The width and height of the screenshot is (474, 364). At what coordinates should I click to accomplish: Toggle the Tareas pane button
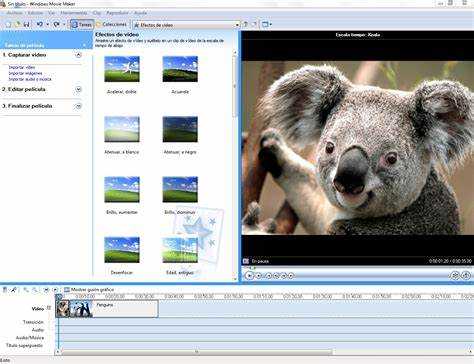(x=82, y=25)
